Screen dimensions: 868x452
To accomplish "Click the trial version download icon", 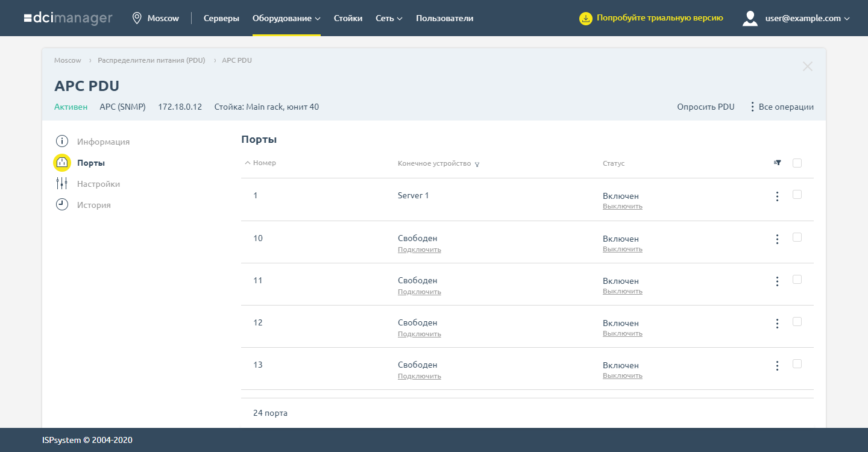I will (585, 18).
